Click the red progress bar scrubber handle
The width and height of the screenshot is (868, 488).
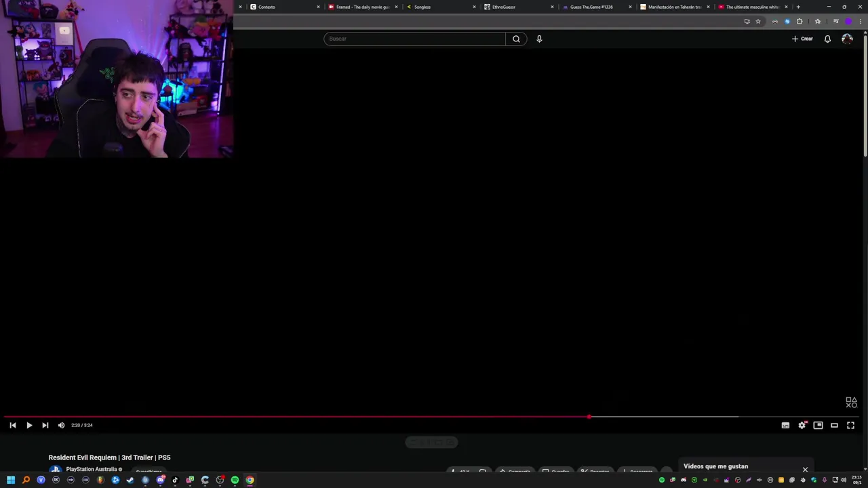pyautogui.click(x=589, y=417)
